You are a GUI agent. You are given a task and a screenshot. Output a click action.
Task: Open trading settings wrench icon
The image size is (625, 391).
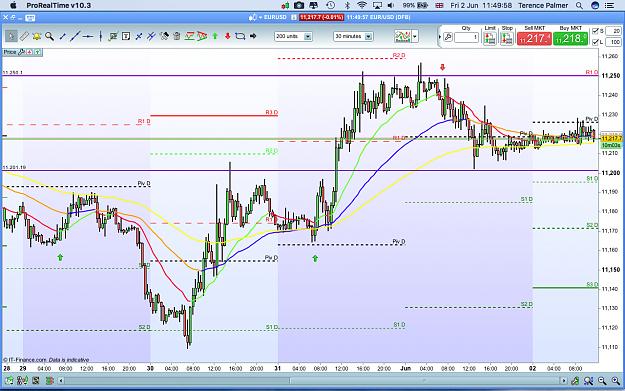click(x=448, y=37)
